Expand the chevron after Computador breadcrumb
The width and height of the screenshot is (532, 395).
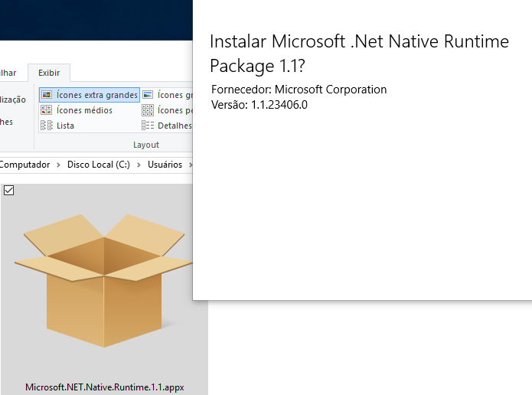pyautogui.click(x=58, y=165)
